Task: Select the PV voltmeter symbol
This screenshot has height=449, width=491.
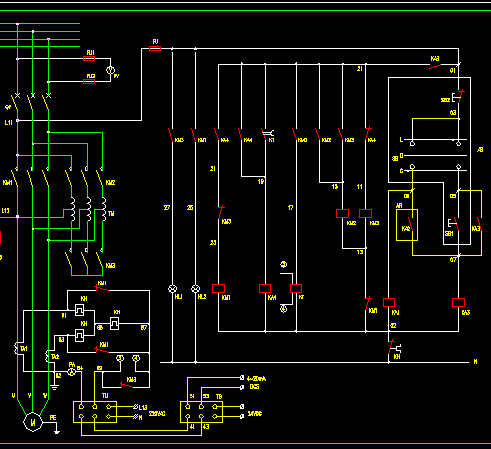Action: (x=110, y=70)
